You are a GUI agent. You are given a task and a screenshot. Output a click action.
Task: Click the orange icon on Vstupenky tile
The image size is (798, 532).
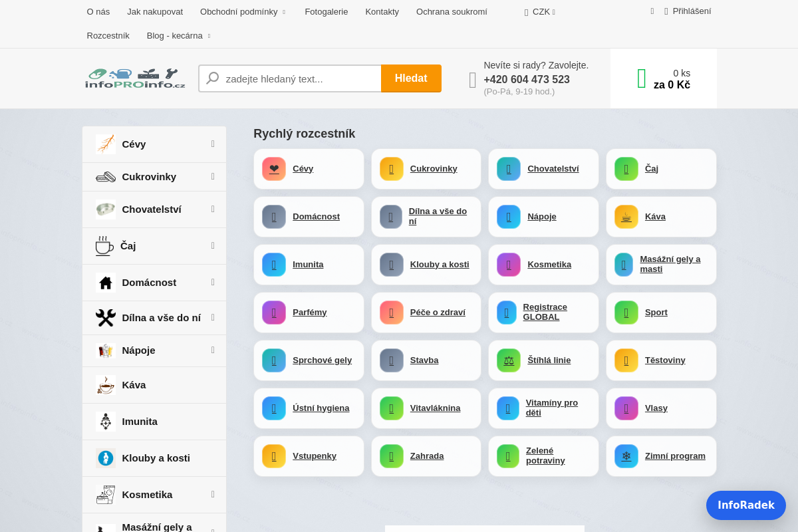pos(274,456)
